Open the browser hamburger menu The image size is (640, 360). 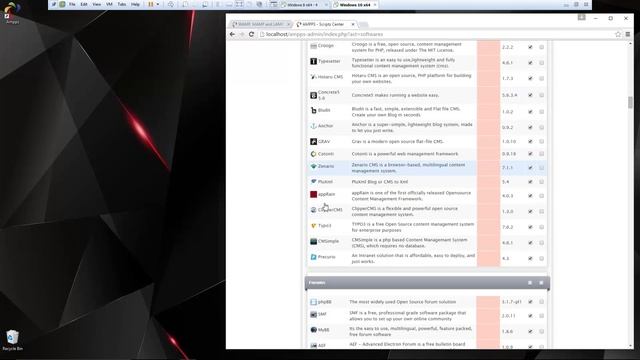pos(628,34)
